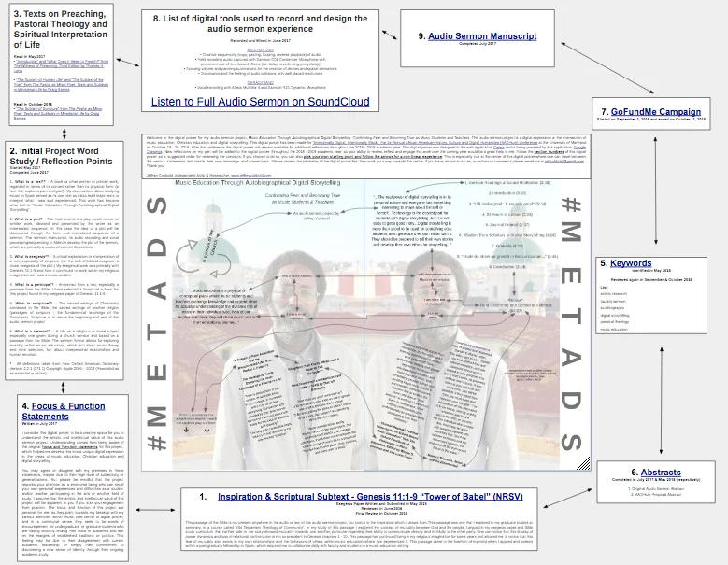Open 'The Subject of Scripture' reading link

(58, 113)
